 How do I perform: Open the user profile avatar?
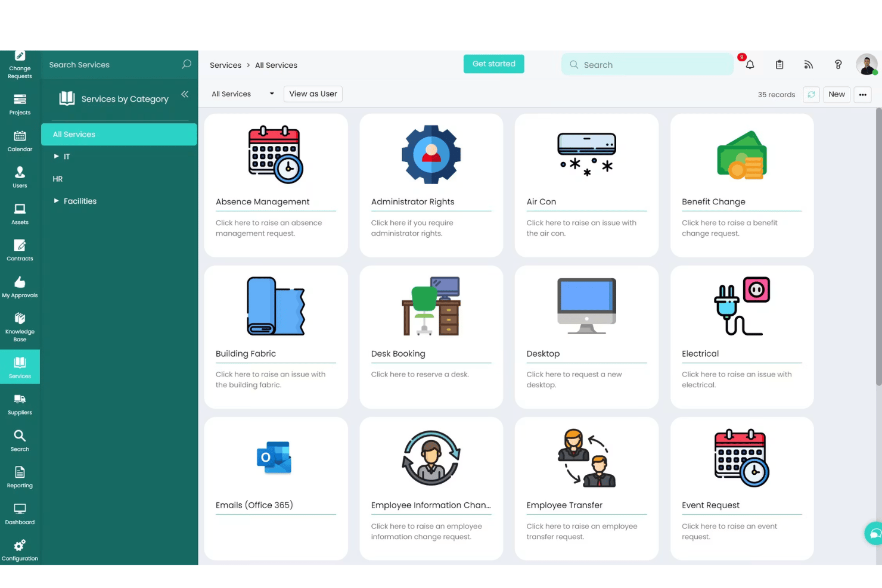867,64
